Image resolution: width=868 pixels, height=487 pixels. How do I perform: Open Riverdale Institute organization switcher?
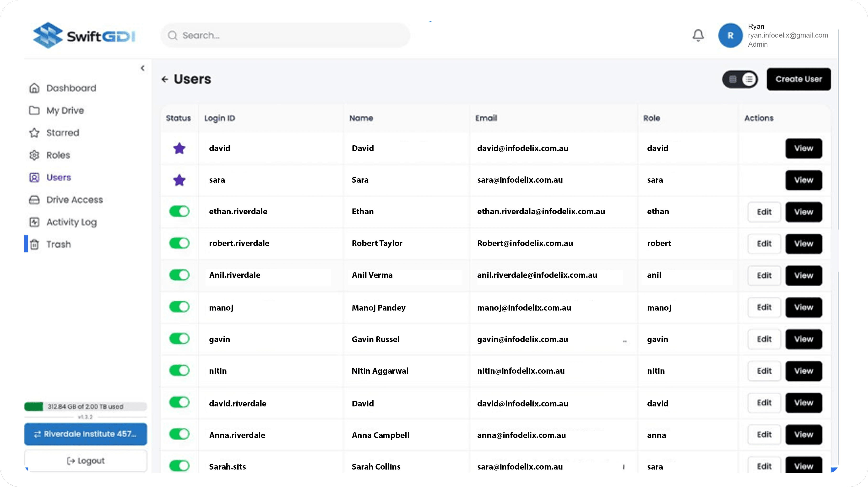86,434
